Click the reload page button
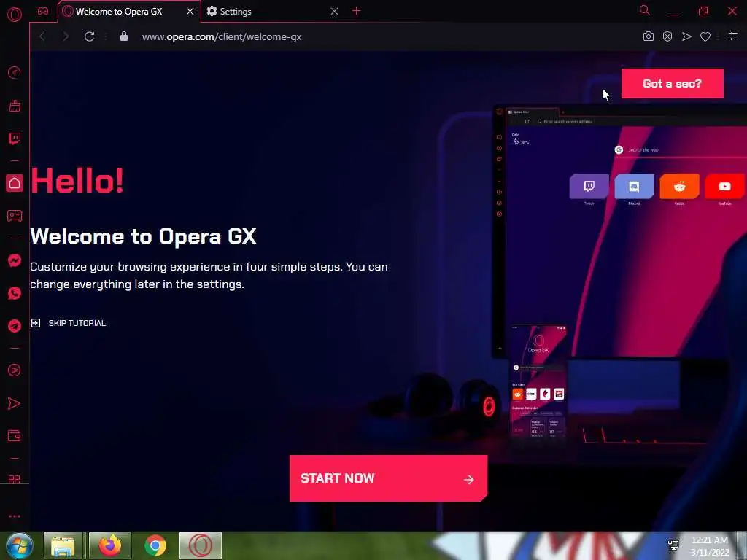 click(x=89, y=36)
